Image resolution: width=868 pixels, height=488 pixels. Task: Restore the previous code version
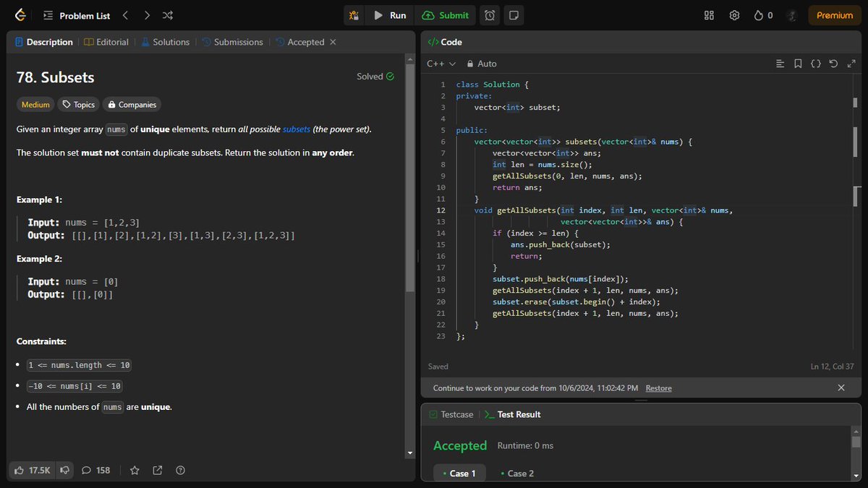pos(658,388)
